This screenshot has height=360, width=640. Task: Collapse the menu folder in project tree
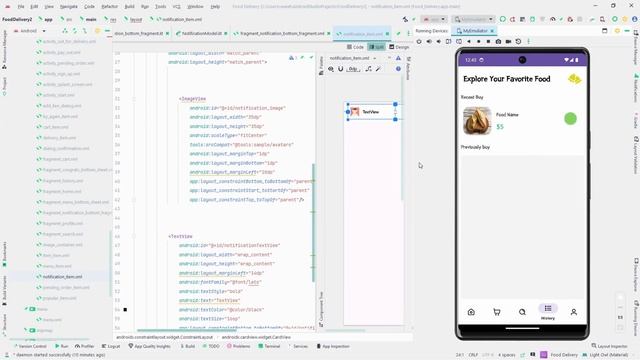(26, 309)
